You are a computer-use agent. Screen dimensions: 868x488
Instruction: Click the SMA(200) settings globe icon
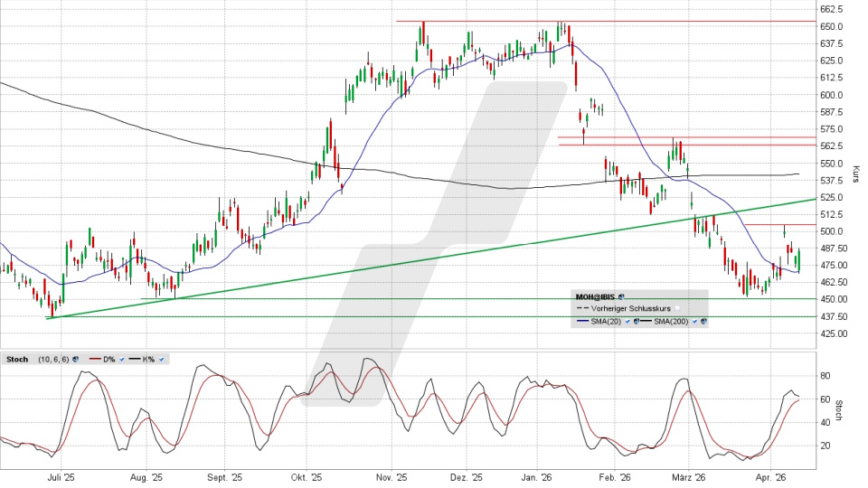pyautogui.click(x=703, y=321)
